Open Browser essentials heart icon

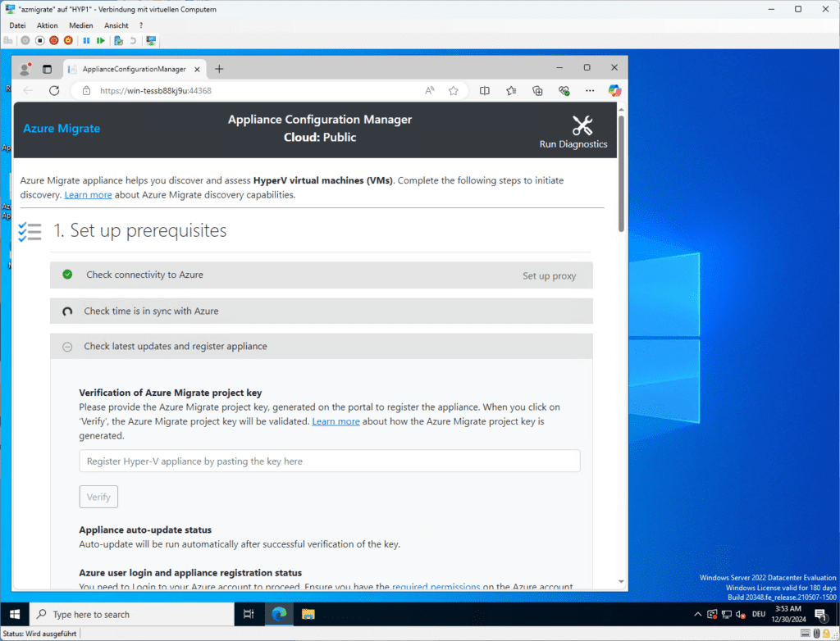click(x=564, y=90)
